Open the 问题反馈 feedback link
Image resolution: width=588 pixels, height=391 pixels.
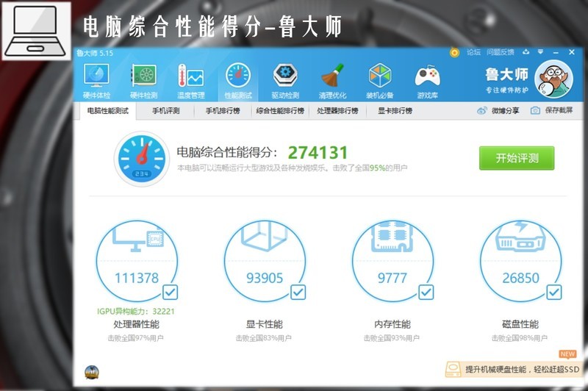(501, 52)
